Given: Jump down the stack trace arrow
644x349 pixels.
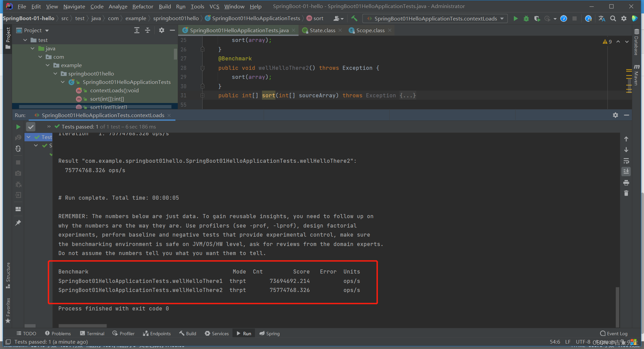Looking at the screenshot, I should tap(626, 150).
